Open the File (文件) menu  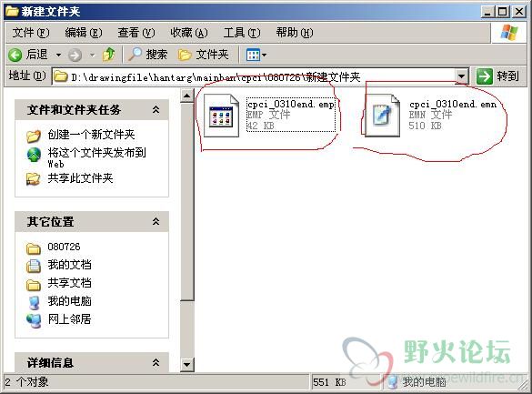tap(31, 33)
